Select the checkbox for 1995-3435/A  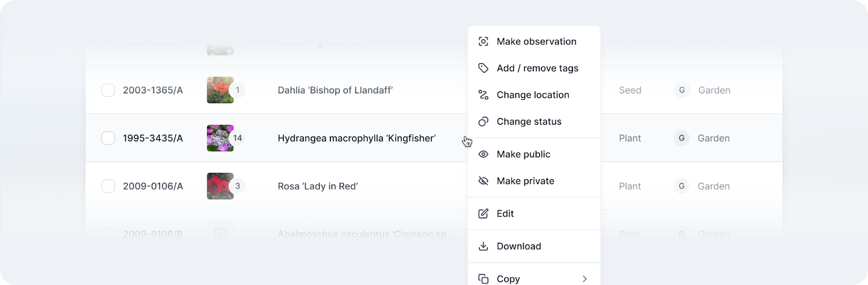point(108,138)
